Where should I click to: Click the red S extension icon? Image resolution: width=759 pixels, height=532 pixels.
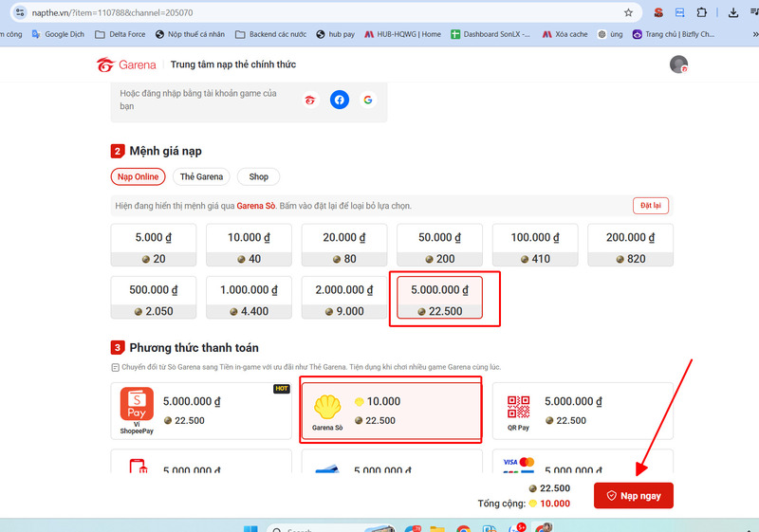click(658, 12)
